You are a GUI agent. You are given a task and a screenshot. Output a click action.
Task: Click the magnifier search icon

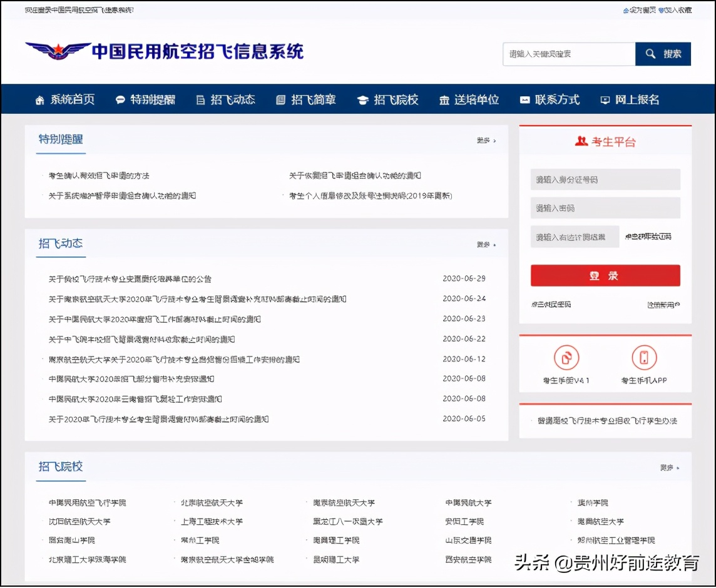pyautogui.click(x=650, y=54)
